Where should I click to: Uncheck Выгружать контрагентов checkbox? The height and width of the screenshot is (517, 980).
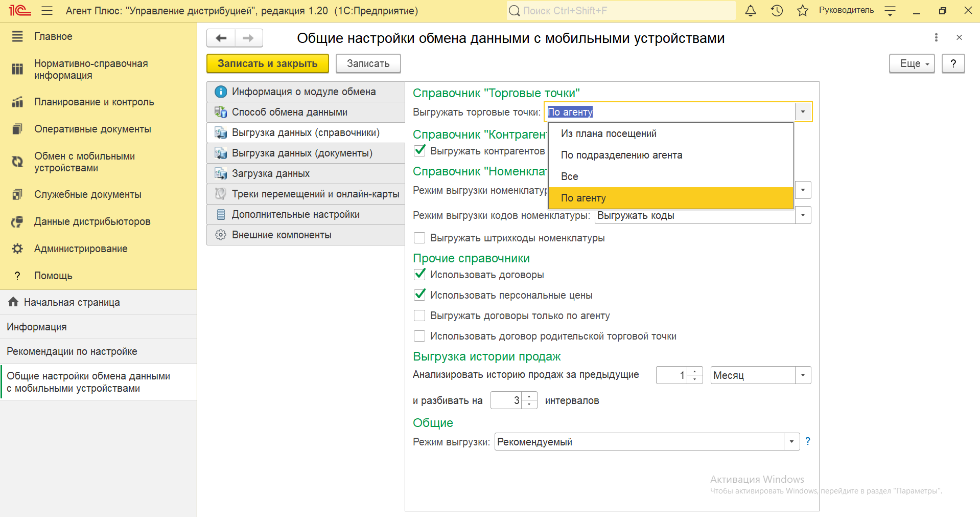tap(419, 150)
